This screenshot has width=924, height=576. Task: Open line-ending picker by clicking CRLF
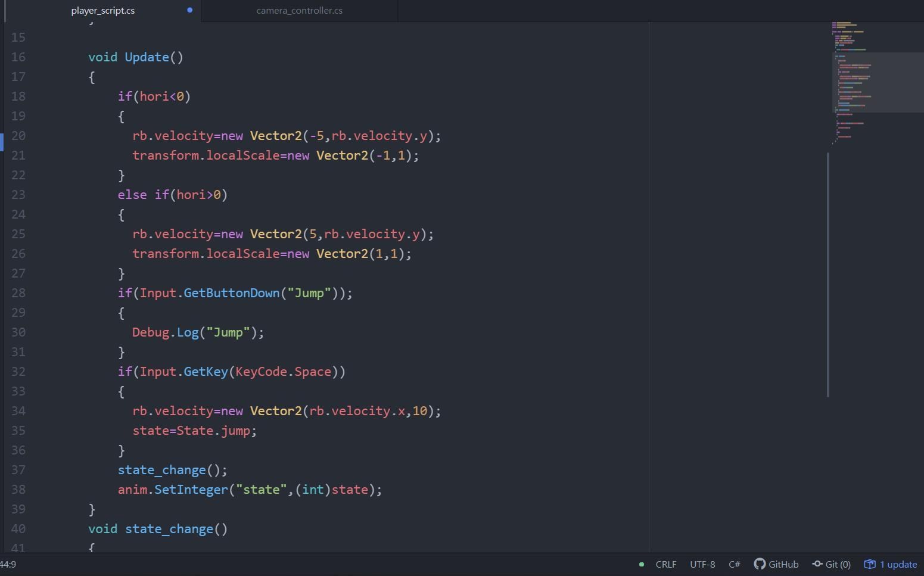665,564
